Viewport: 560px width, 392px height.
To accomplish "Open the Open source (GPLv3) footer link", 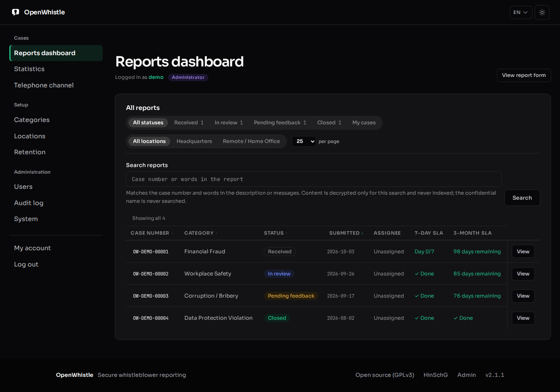I will tap(385, 375).
